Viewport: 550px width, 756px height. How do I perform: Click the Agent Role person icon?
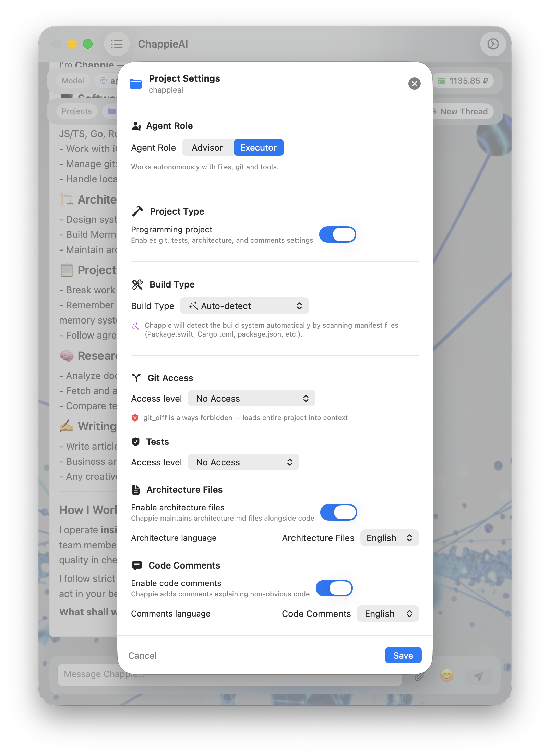point(136,126)
